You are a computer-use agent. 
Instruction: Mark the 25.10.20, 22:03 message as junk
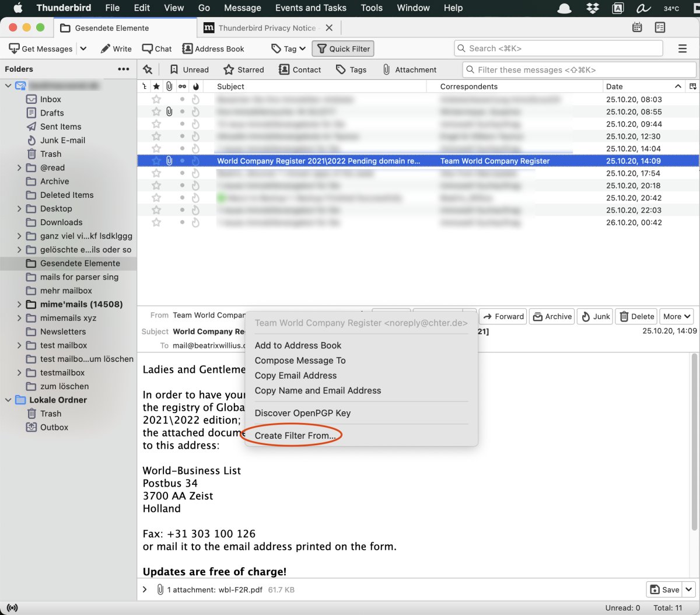coord(195,210)
